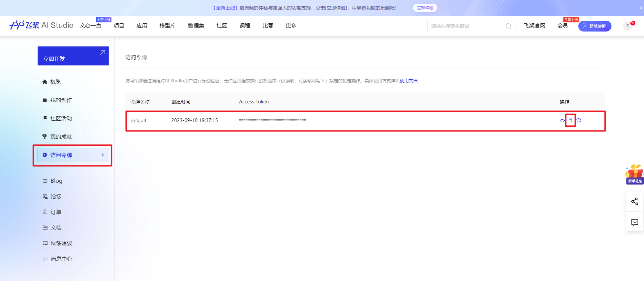
Task: Expand the 访问令牌 chevron arrow
Action: (103, 155)
